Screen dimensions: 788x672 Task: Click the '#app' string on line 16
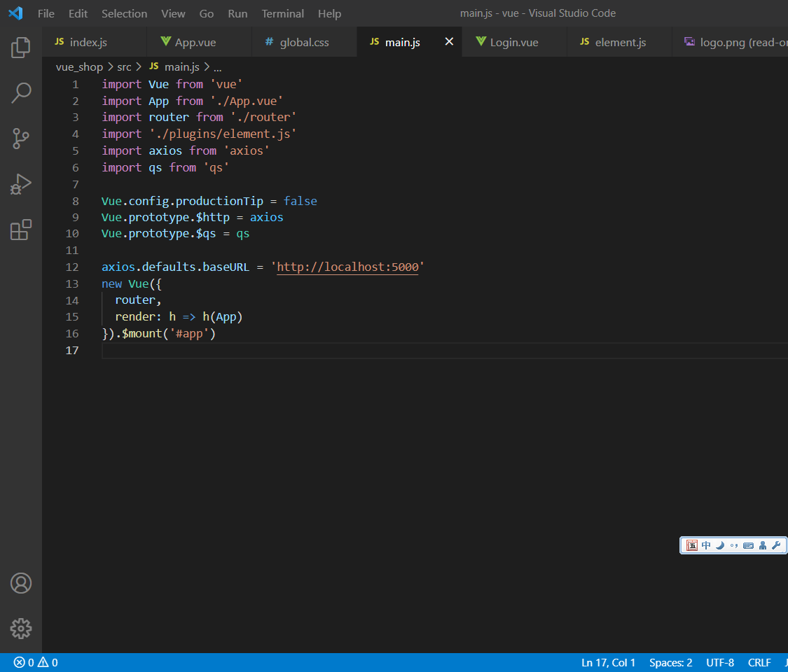pyautogui.click(x=189, y=333)
